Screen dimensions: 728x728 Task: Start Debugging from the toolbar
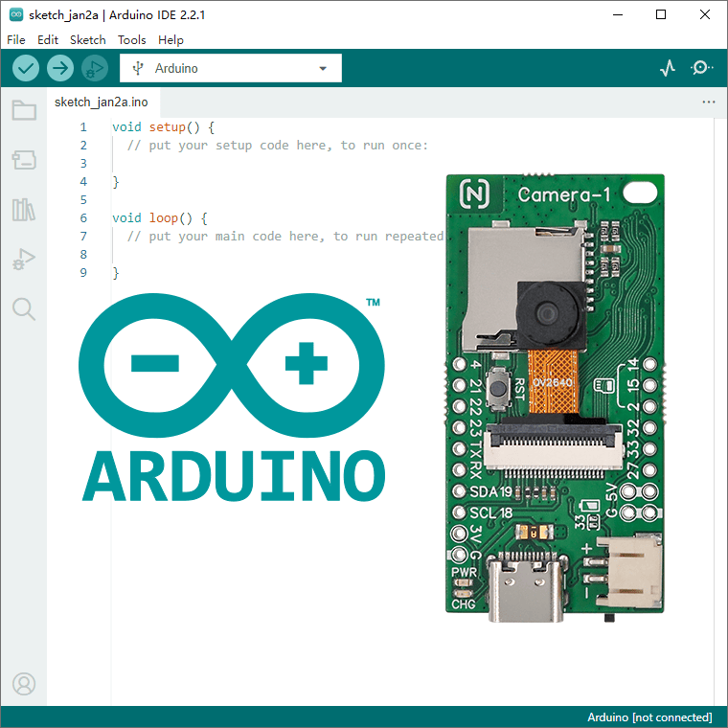point(95,68)
